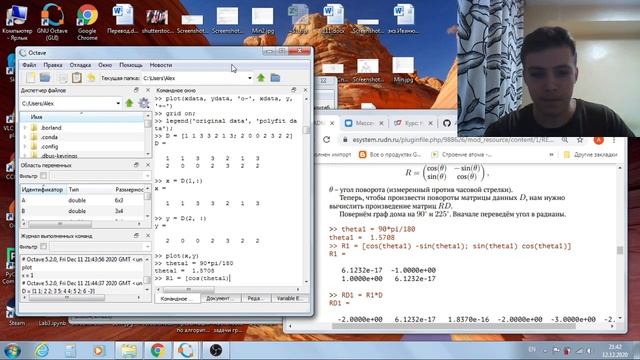The width and height of the screenshot is (640, 360).
Task: Undock the file browser panel
Action: coord(136,90)
